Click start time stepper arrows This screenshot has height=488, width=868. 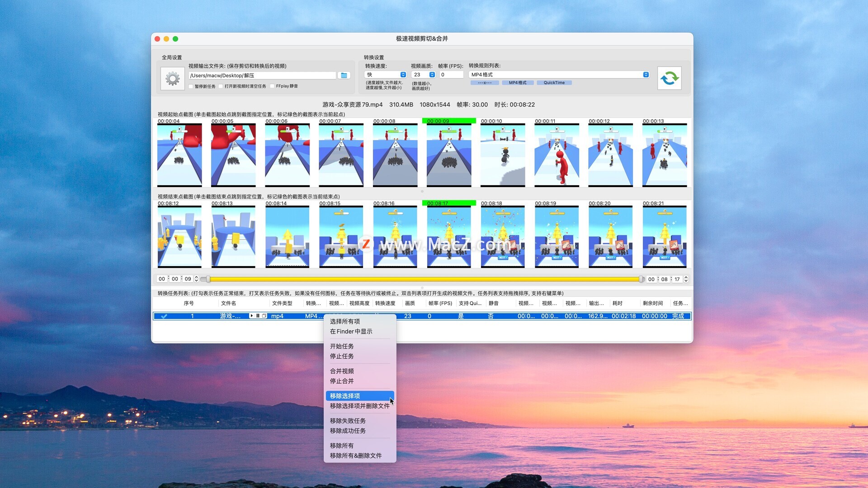click(x=196, y=279)
